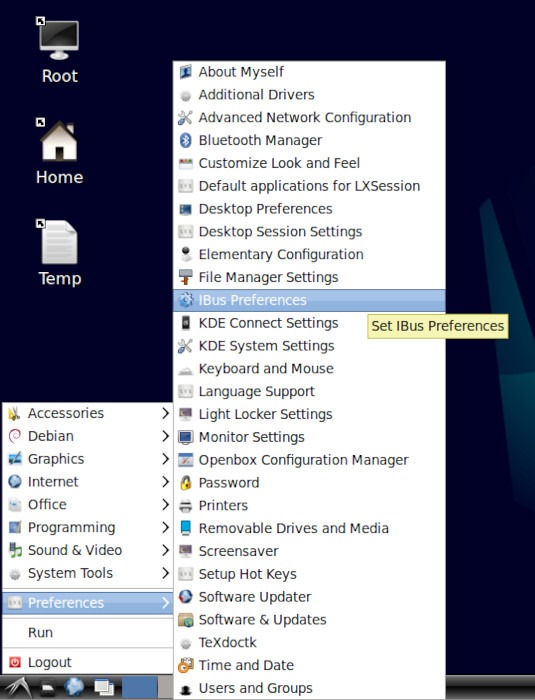Expand the Debian submenu arrow

click(x=165, y=436)
